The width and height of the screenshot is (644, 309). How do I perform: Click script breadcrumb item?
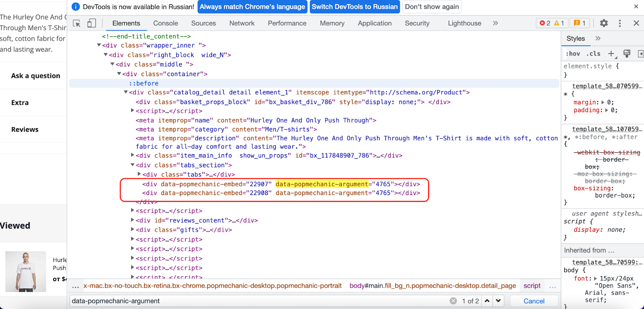[532, 286]
